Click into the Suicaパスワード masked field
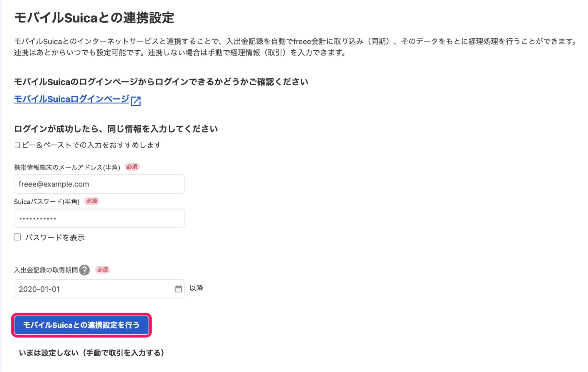 pyautogui.click(x=99, y=218)
